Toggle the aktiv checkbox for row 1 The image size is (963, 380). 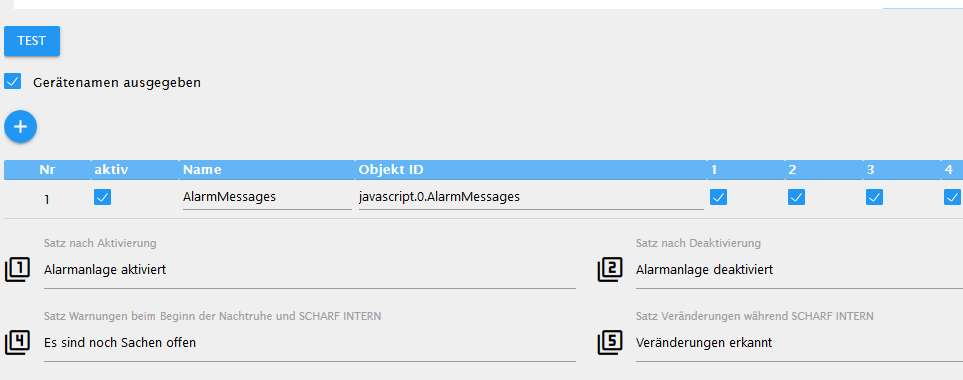coord(103,197)
